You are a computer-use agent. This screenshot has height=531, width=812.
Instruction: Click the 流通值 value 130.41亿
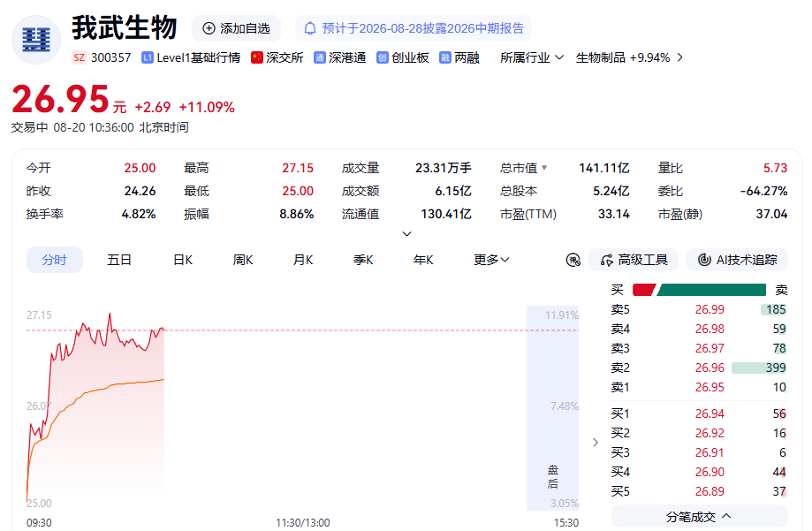click(446, 214)
